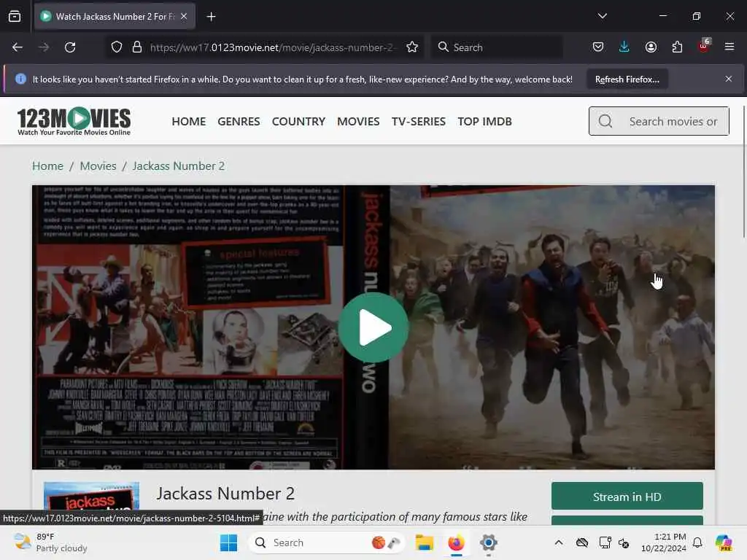Open the COUNTRY menu item
747x560 pixels.
point(298,122)
